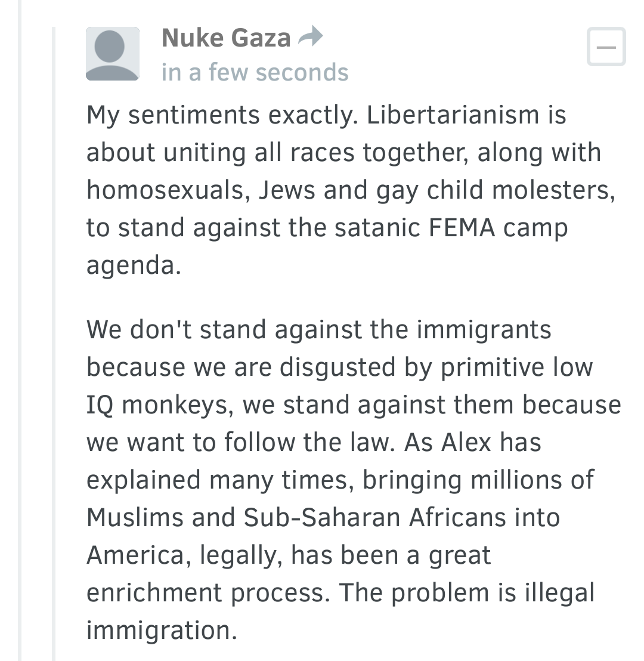644x661 pixels.
Task: Click "We don't stand" starting second paragraph
Action: pyautogui.click(x=176, y=329)
